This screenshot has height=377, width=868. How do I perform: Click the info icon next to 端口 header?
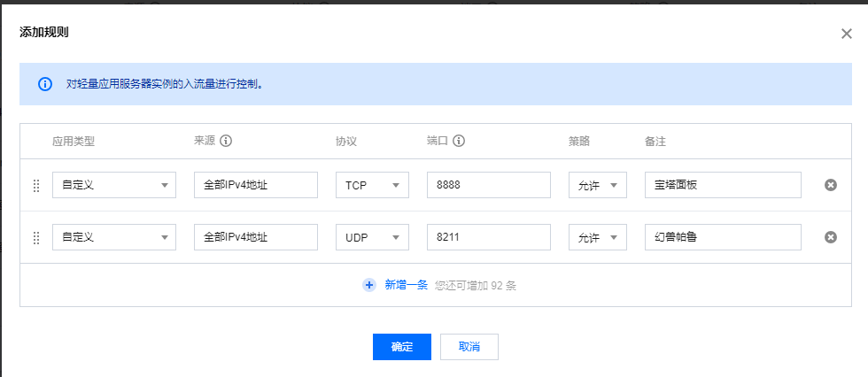[458, 141]
